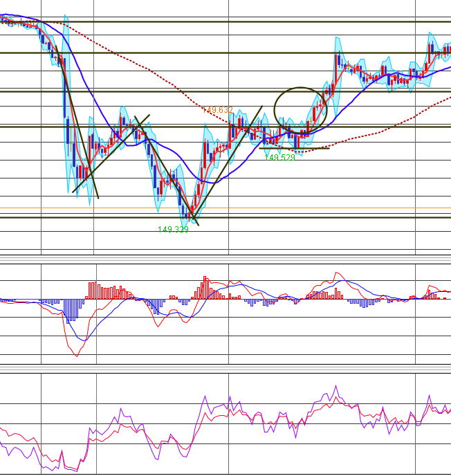Click the divider between MACD and bottom oscillator pane
The height and width of the screenshot is (476, 451).
click(225, 368)
